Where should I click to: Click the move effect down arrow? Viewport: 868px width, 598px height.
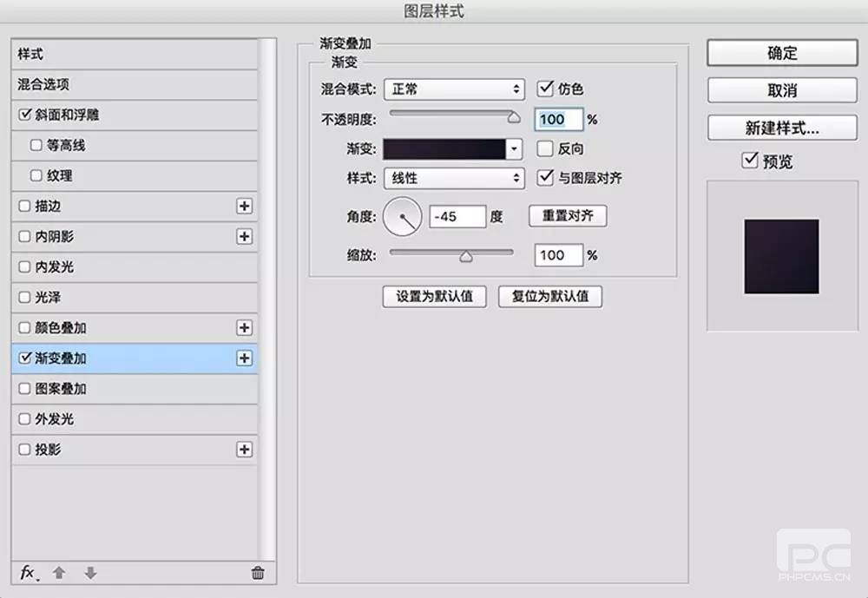click(90, 573)
